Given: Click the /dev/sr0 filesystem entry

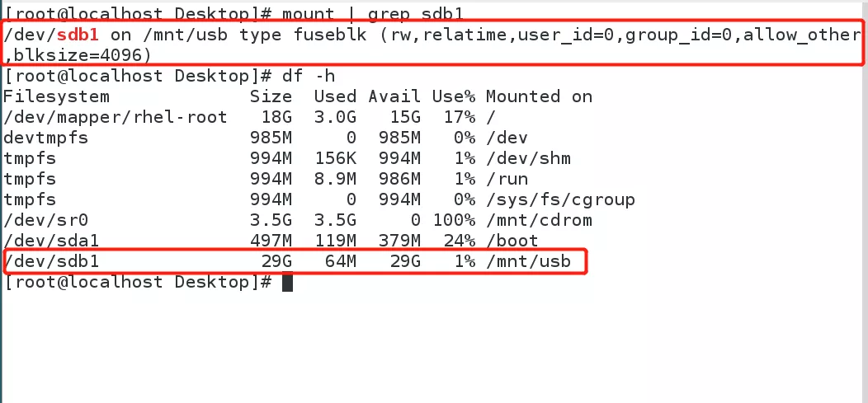Looking at the screenshot, I should (x=45, y=220).
